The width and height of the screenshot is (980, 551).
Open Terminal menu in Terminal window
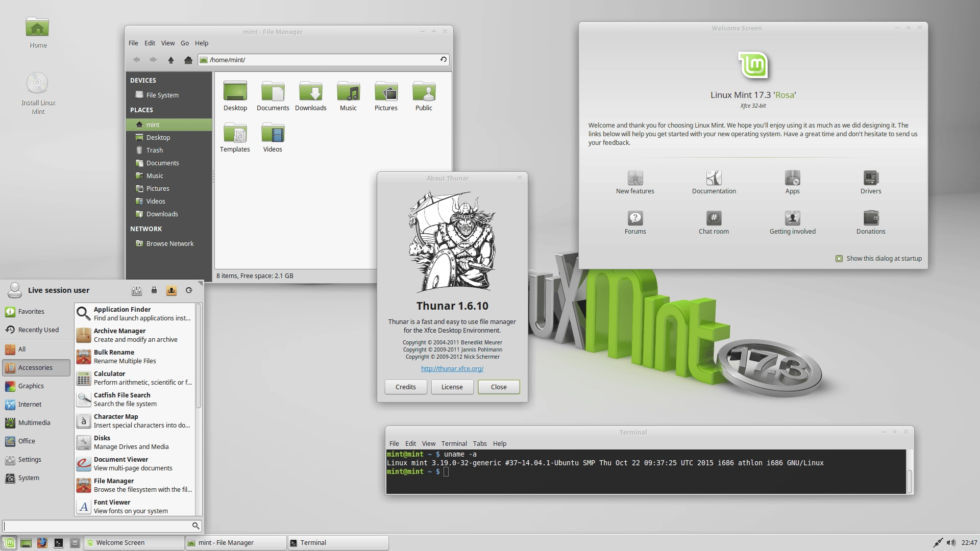454,444
